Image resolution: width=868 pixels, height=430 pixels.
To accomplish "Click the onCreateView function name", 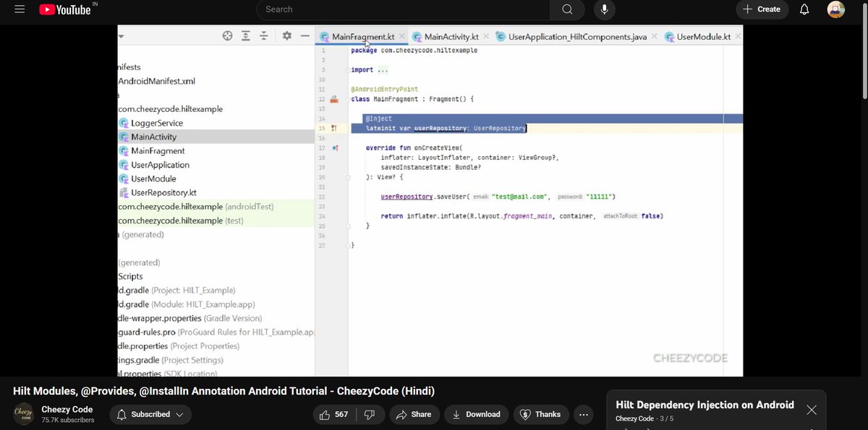I will [438, 148].
